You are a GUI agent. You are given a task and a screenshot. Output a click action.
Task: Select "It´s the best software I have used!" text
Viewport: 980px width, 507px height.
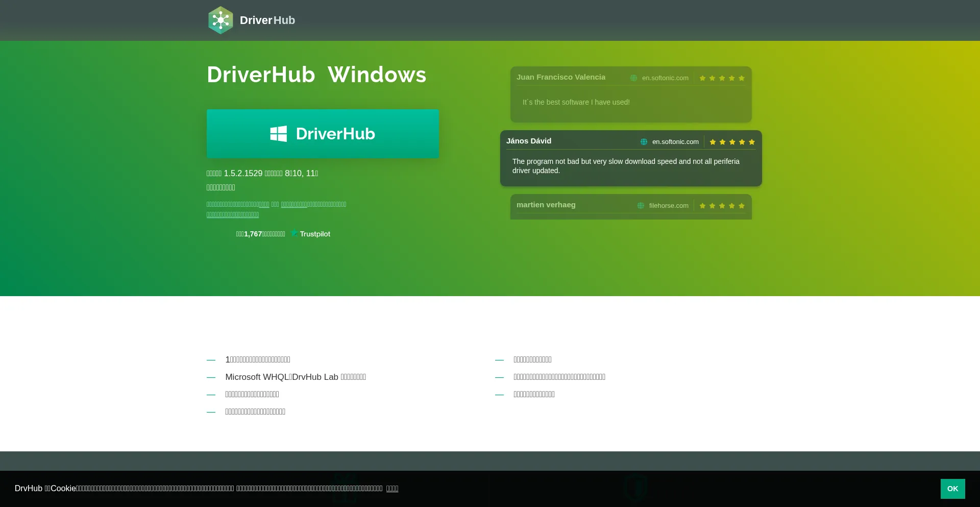(576, 102)
